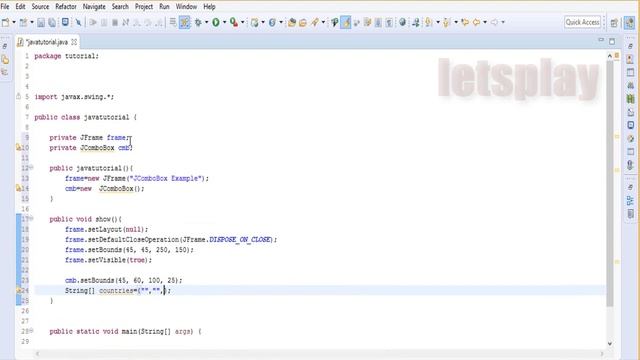Click the Save toolbar icon
Screen dimensions: 640x360
41,22
